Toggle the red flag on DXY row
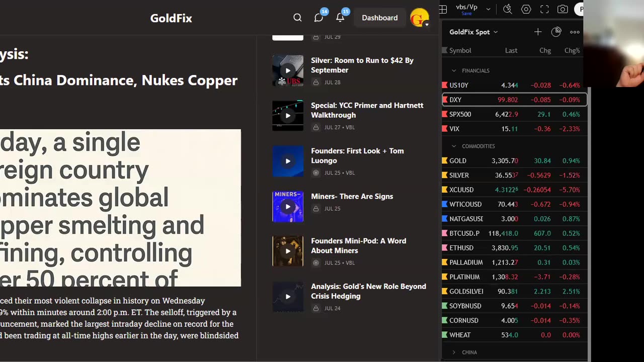This screenshot has height=362, width=644. coord(445,100)
